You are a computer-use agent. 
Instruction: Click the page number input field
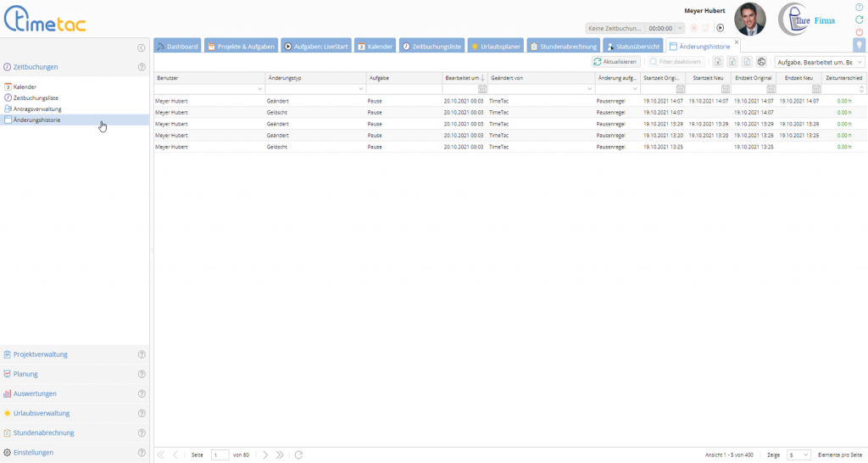220,455
